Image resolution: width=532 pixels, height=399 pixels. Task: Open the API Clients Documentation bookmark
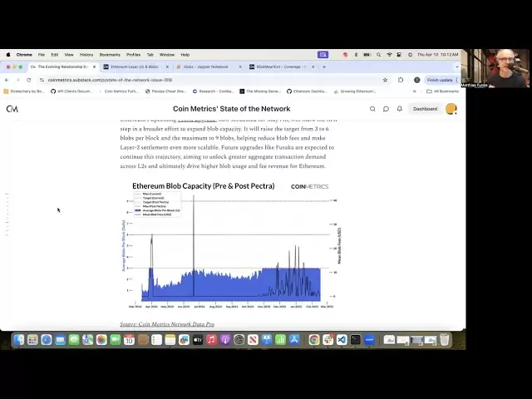pyautogui.click(x=71, y=91)
